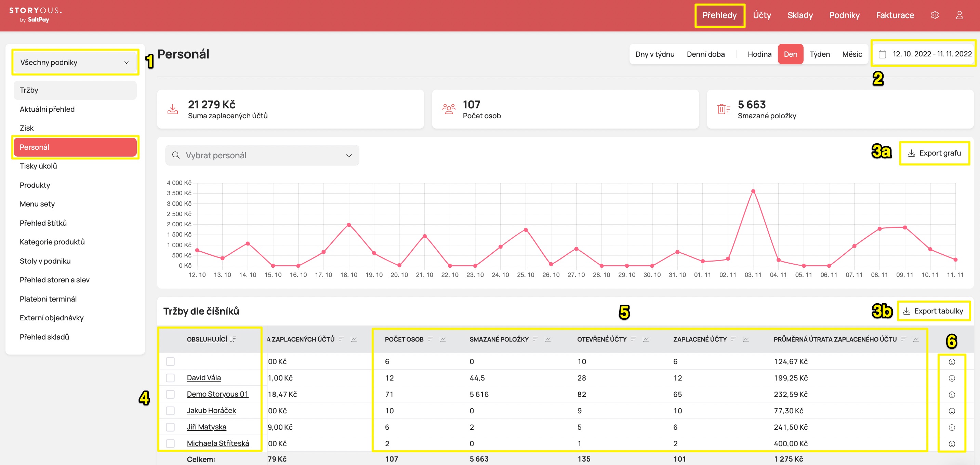Tick the checkbox for Michaela Stříteská

(x=170, y=443)
